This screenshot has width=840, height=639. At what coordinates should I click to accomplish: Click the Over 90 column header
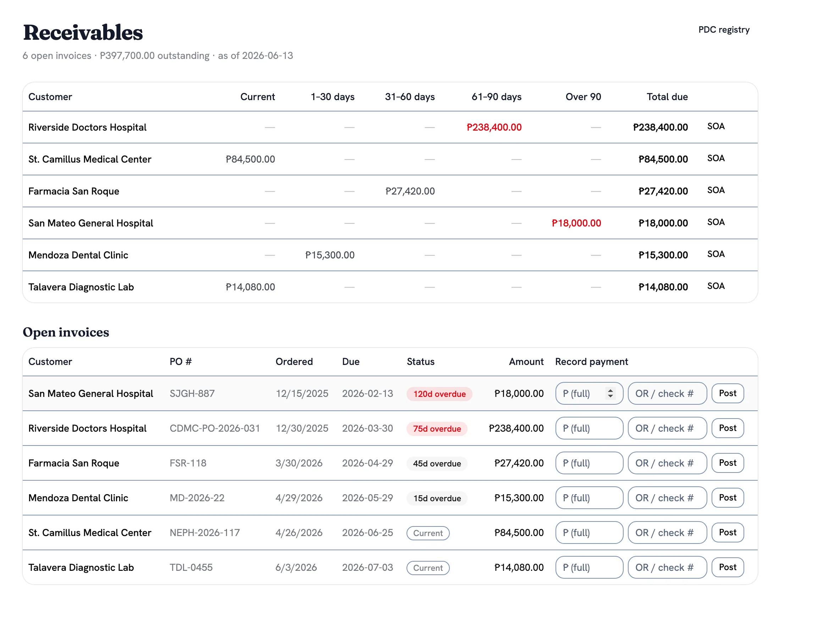coord(583,97)
